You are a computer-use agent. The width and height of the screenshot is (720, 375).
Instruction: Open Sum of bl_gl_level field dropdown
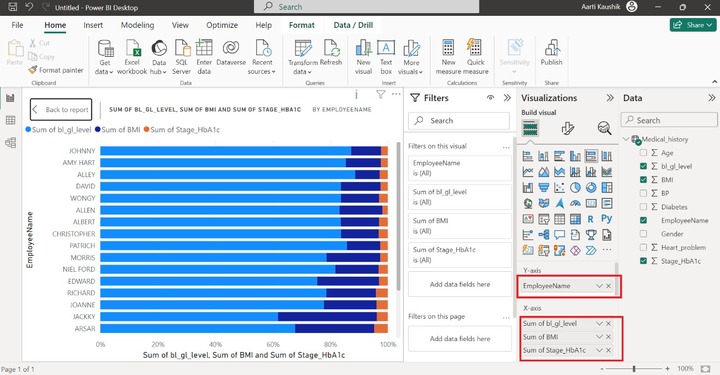599,324
